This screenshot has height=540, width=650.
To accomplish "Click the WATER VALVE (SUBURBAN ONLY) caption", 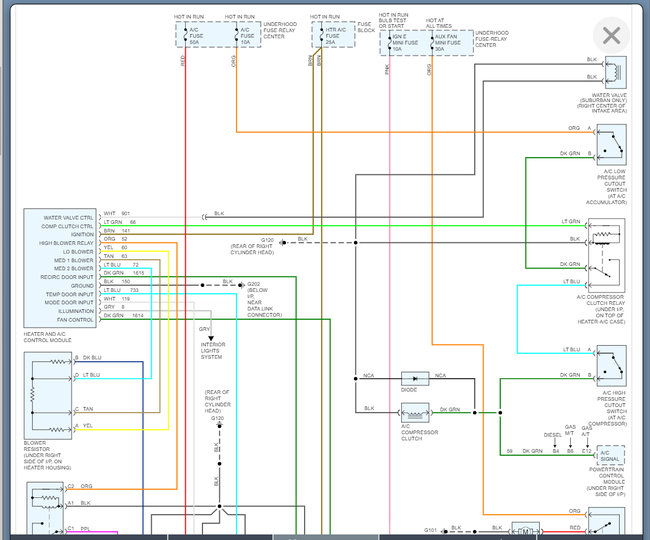I will [x=603, y=103].
